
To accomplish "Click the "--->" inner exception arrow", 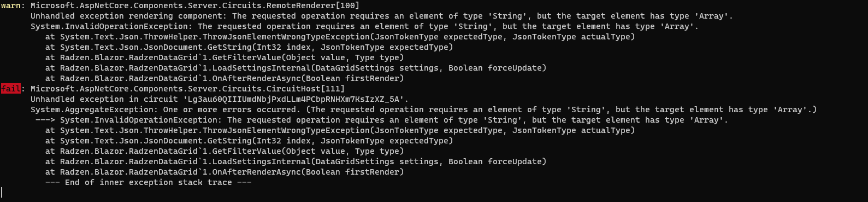I will pyautogui.click(x=45, y=120).
